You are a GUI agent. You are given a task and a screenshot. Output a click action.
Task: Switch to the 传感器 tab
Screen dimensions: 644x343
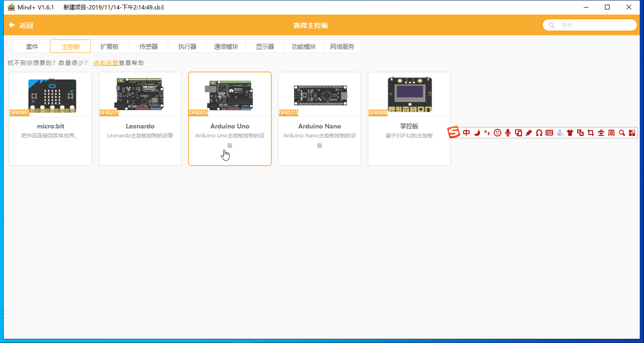[x=148, y=47]
